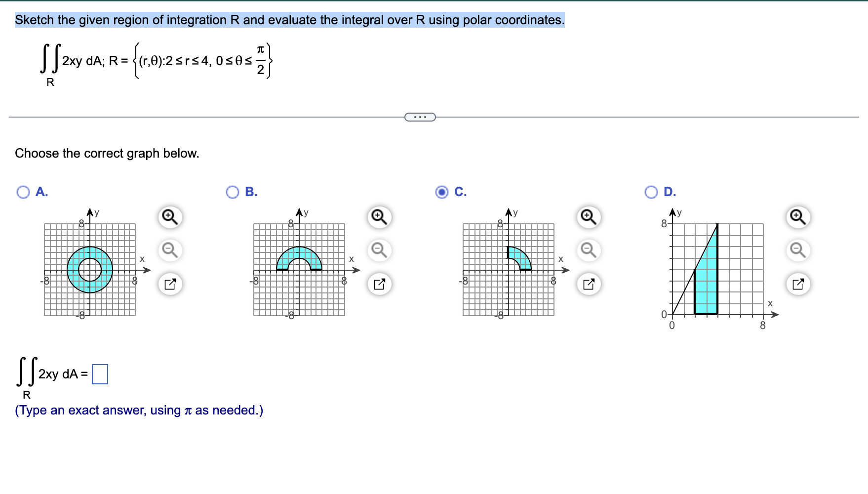This screenshot has width=868, height=494.
Task: Click the ellipsis expander on the divider
Action: tap(419, 117)
